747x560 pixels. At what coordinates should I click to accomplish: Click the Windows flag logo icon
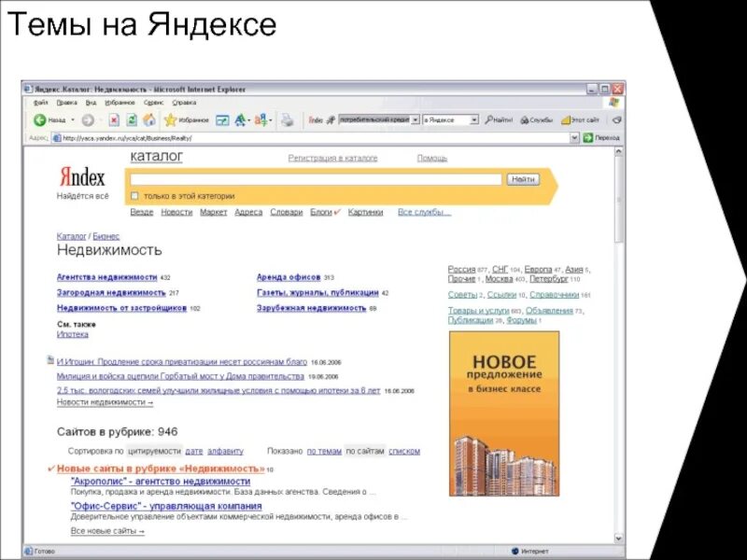613,103
